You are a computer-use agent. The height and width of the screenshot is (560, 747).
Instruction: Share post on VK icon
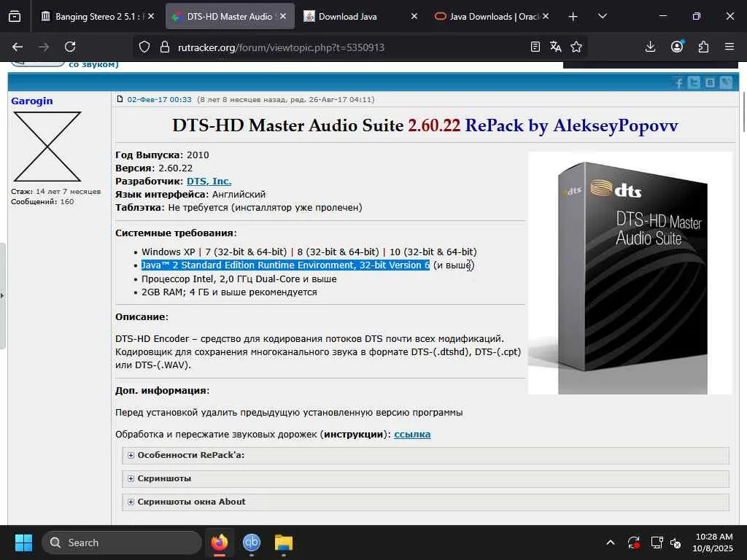click(710, 83)
